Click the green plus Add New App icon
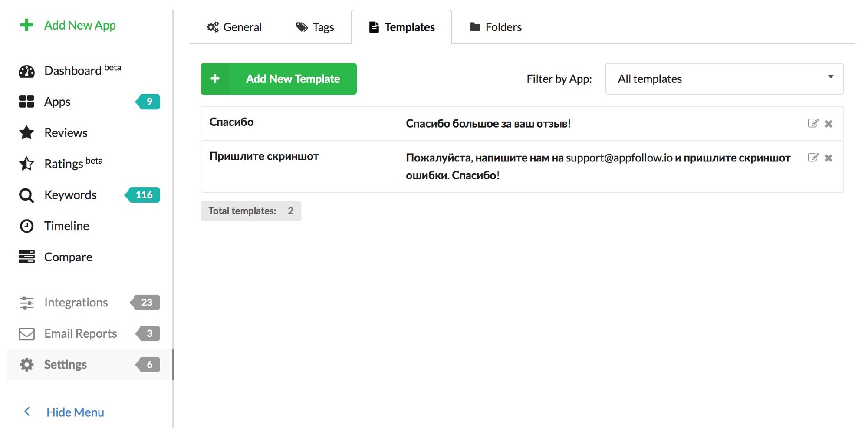868x438 pixels. (26, 25)
